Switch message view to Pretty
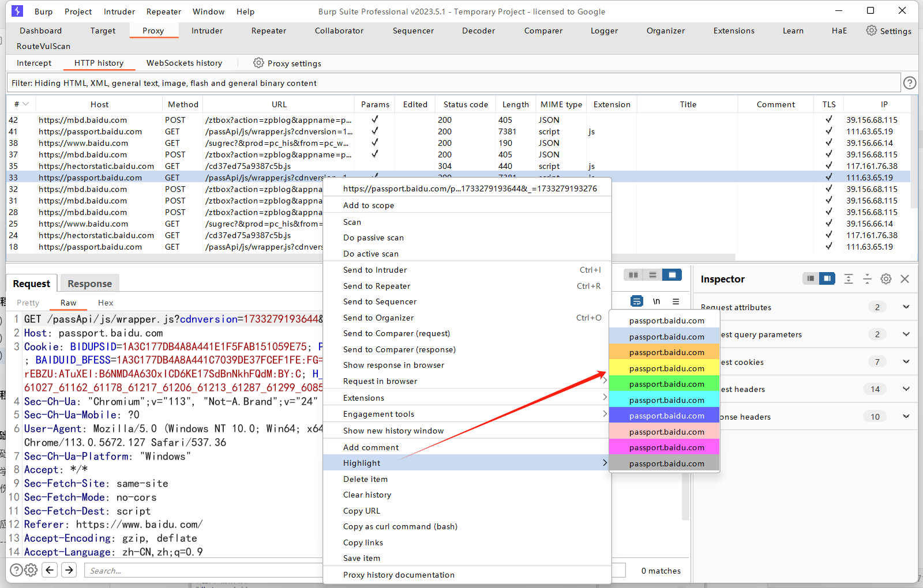 pyautogui.click(x=28, y=303)
